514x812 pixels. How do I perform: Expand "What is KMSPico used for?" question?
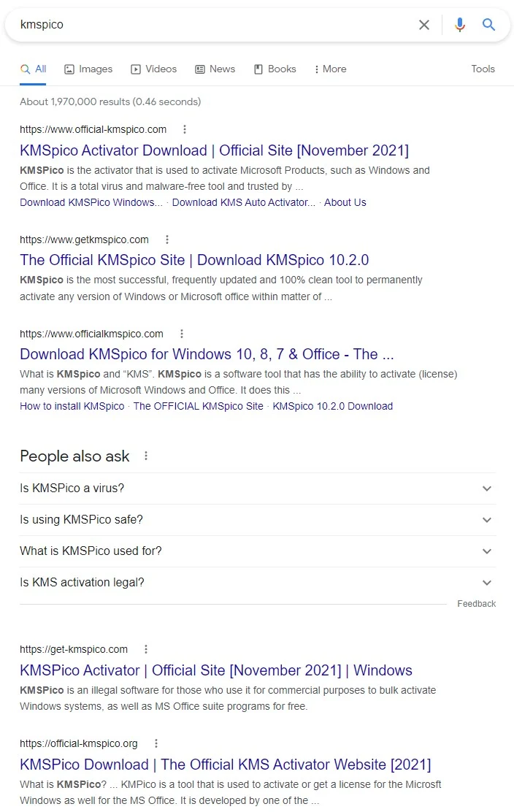click(258, 551)
